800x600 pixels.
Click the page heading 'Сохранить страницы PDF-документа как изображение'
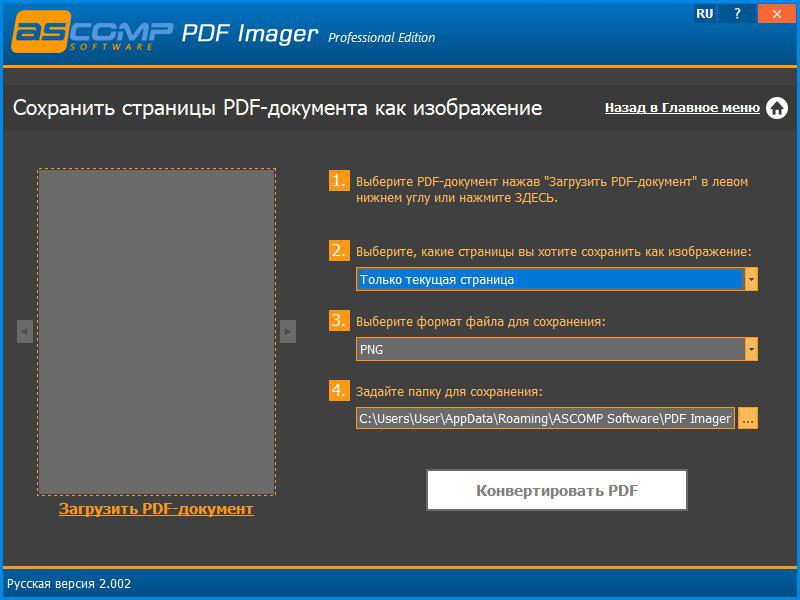coord(278,108)
